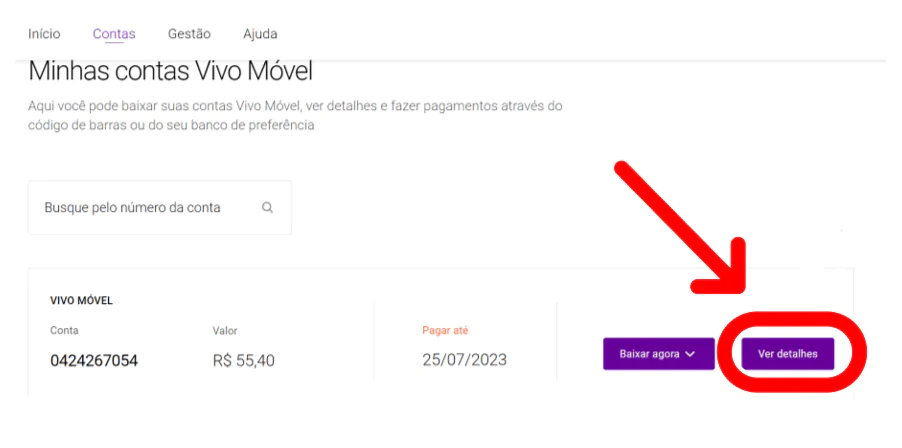
Task: Click the due date 25/07/2023
Action: coord(464,360)
